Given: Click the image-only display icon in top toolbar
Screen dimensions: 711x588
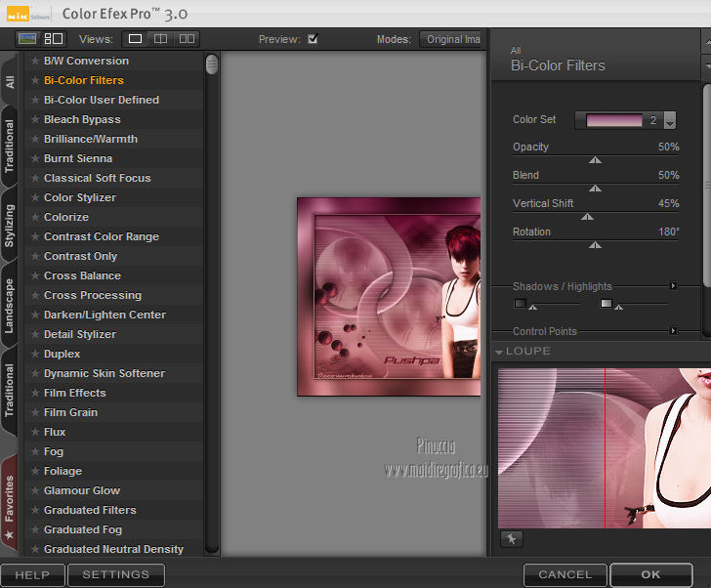Looking at the screenshot, I should [x=27, y=39].
